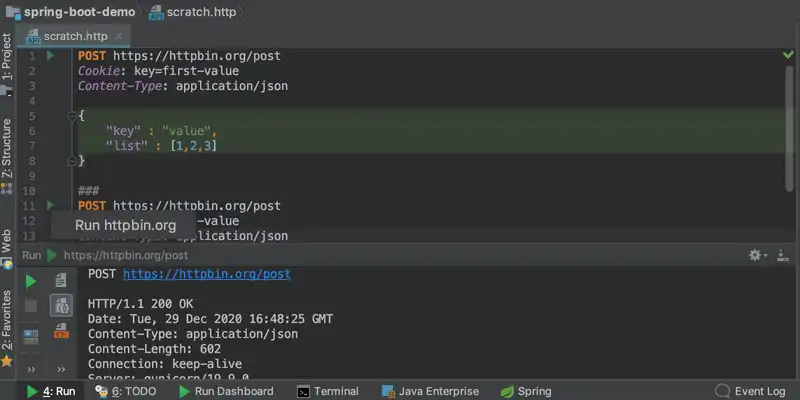Close the scratch.http editor tab
Viewport: 800px width, 400px height.
point(120,35)
